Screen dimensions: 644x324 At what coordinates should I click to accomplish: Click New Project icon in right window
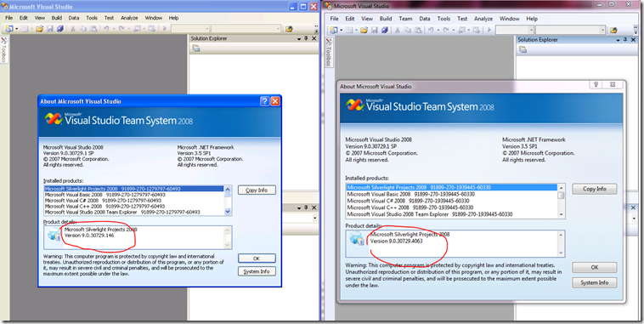click(x=334, y=30)
